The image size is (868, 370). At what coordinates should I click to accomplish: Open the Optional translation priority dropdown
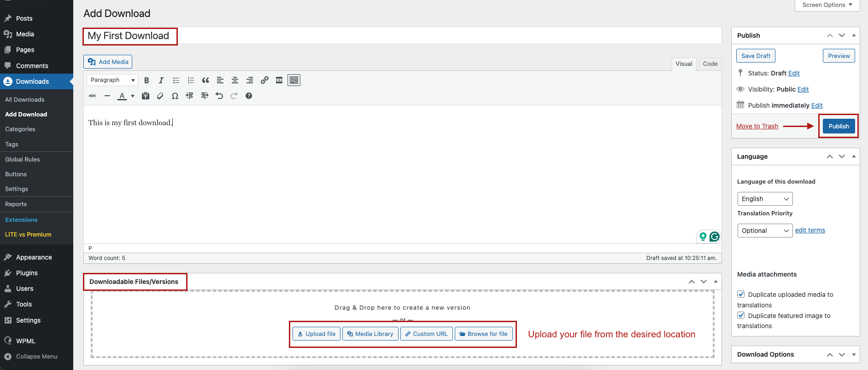tap(765, 231)
